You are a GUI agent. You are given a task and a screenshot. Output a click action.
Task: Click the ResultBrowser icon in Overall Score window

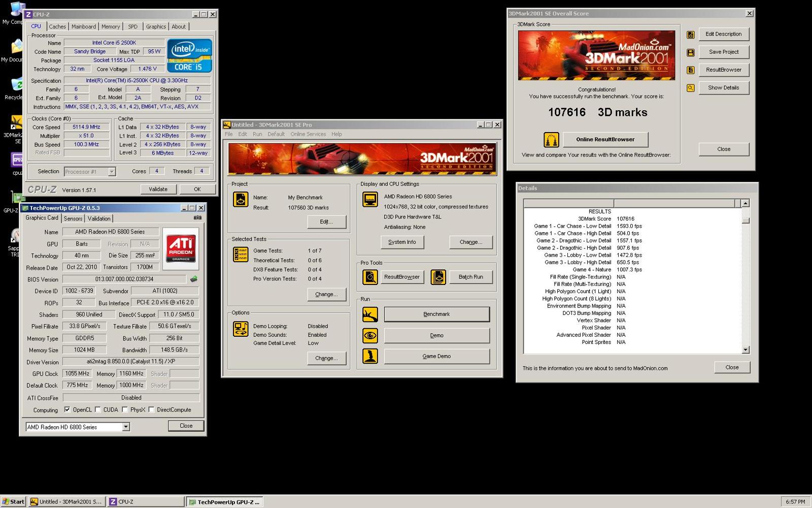(690, 70)
